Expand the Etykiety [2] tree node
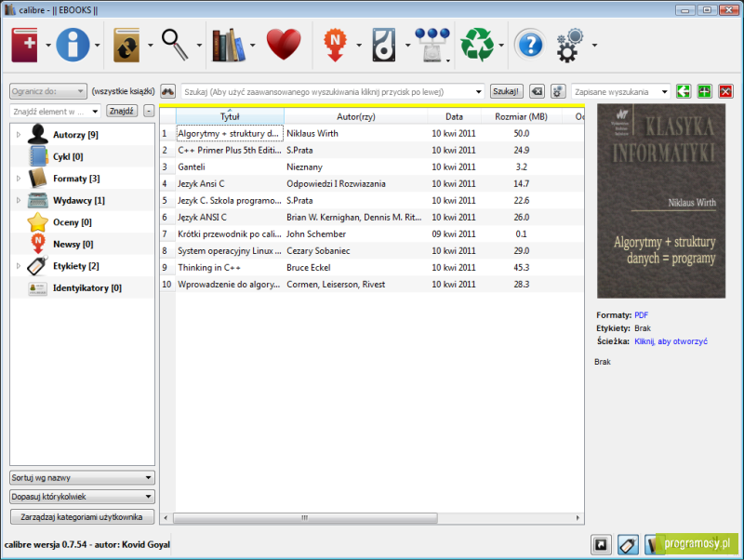 (x=19, y=266)
